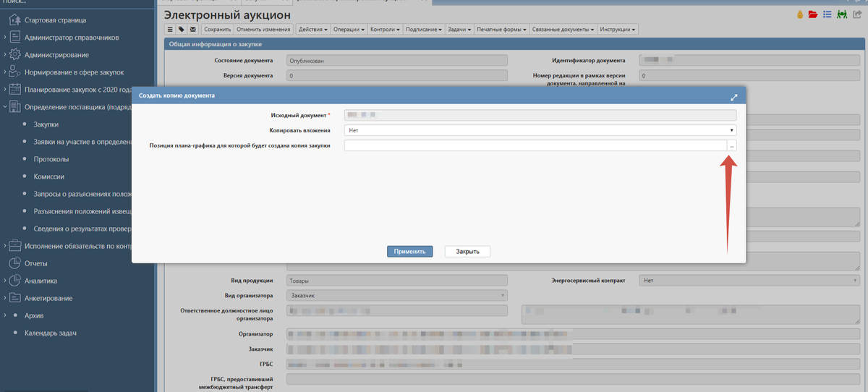Image resolution: width=868 pixels, height=392 pixels.
Task: Open the Копировать вложения dropdown
Action: (540, 130)
